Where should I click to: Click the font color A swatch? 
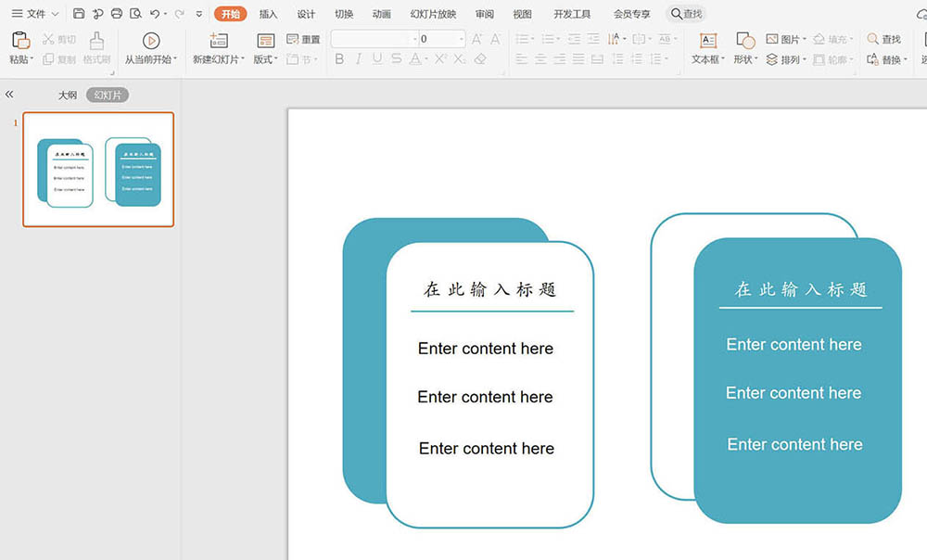[416, 59]
